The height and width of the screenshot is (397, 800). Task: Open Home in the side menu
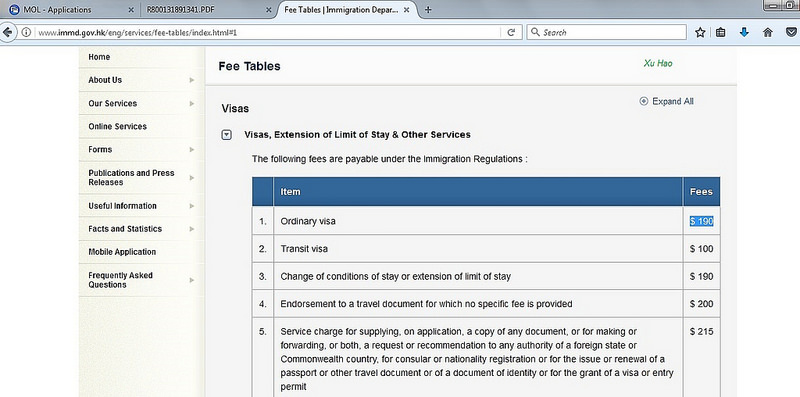click(99, 57)
